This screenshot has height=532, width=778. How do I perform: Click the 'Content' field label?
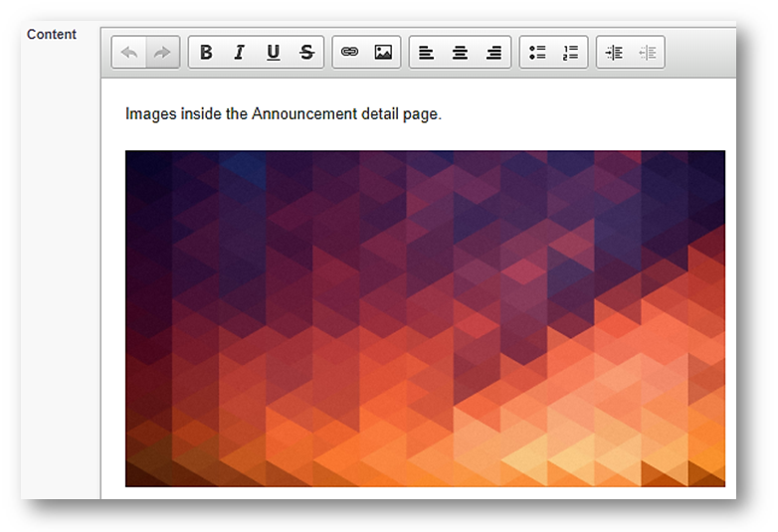[x=52, y=35]
